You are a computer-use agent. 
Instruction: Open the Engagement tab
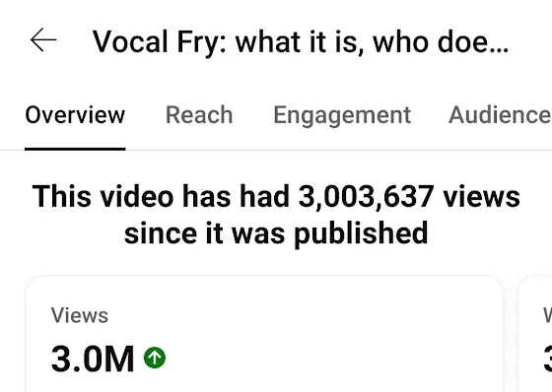tap(342, 116)
